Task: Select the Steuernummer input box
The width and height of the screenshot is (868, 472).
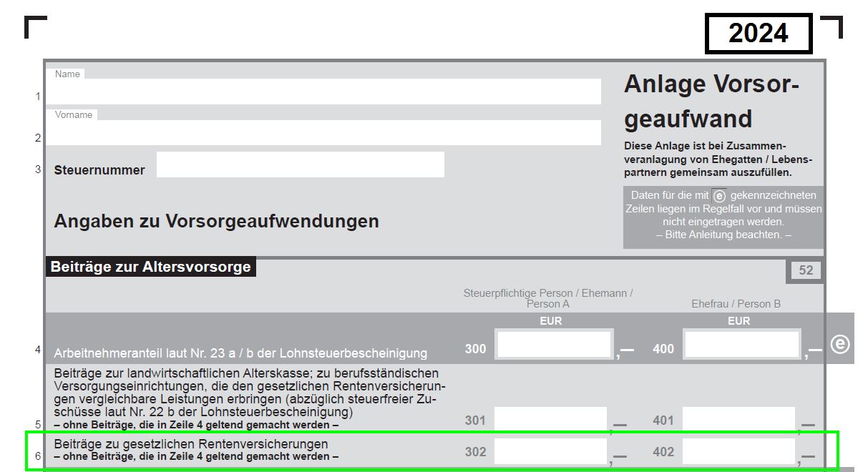Action: pos(301,164)
